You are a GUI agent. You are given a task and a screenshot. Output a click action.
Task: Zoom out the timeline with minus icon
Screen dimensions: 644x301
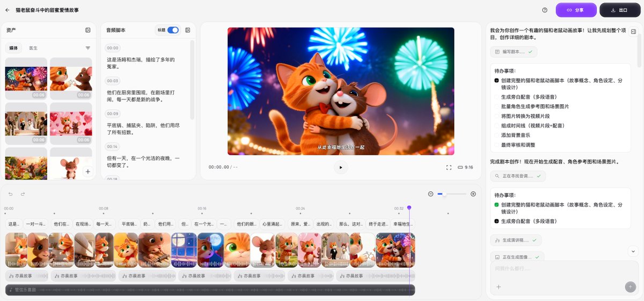pyautogui.click(x=430, y=194)
